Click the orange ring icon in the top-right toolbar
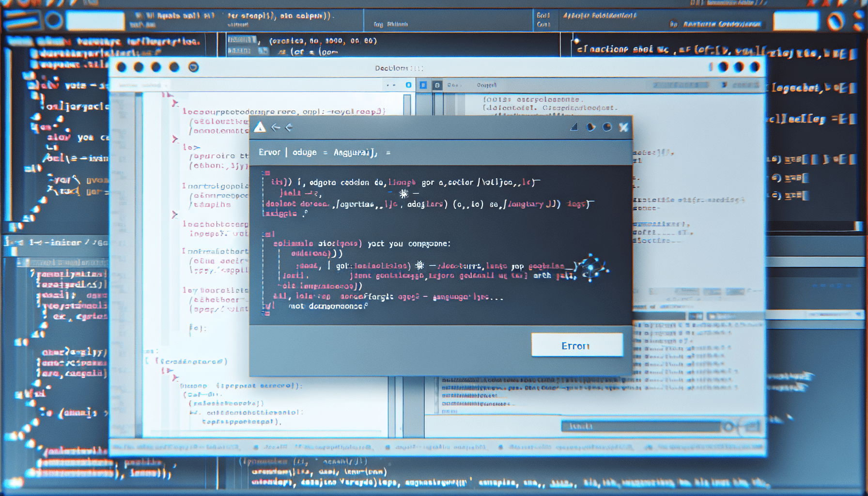Image resolution: width=868 pixels, height=496 pixels. click(836, 21)
